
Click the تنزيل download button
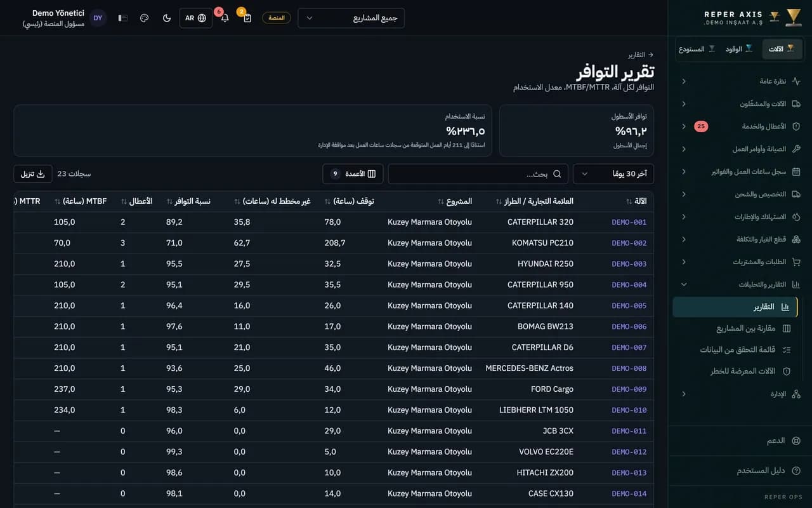pyautogui.click(x=33, y=174)
